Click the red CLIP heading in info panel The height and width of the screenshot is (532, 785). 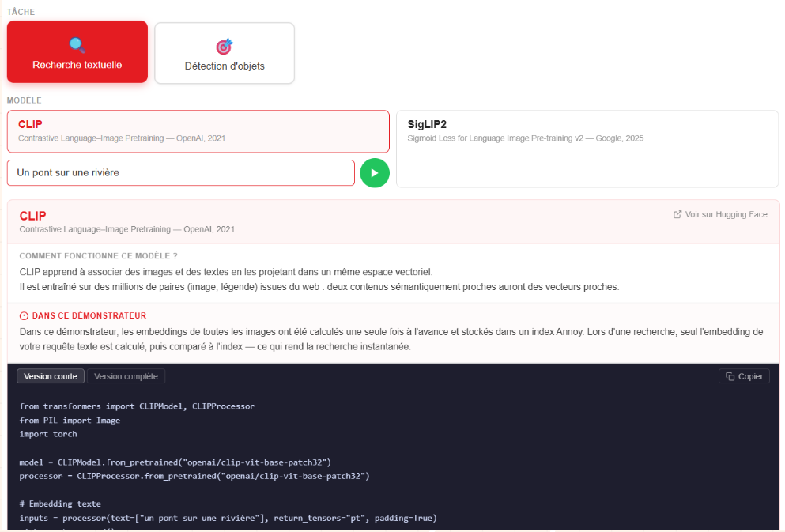tap(32, 216)
